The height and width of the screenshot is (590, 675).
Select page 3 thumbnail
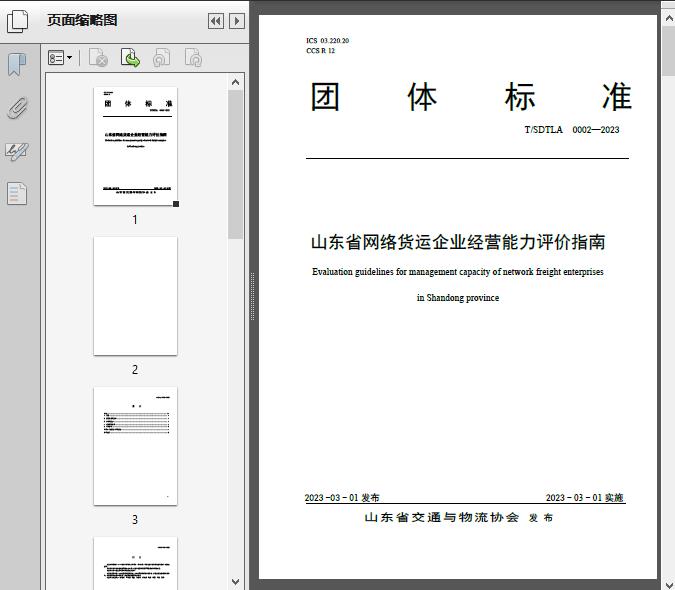135,446
